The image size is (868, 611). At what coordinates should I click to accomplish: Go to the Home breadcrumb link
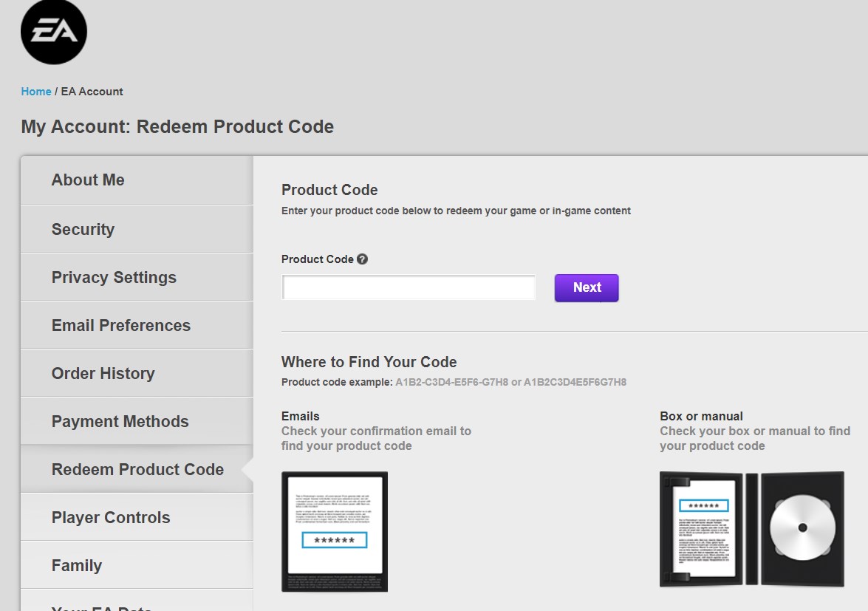(x=36, y=92)
